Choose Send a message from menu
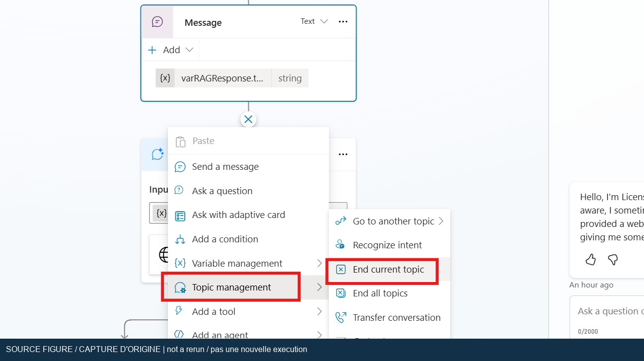This screenshot has width=644, height=361. [248, 167]
